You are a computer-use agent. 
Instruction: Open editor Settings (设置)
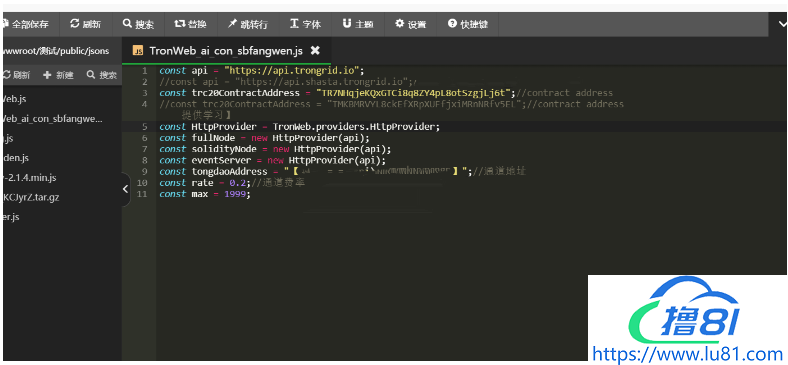[x=411, y=24]
